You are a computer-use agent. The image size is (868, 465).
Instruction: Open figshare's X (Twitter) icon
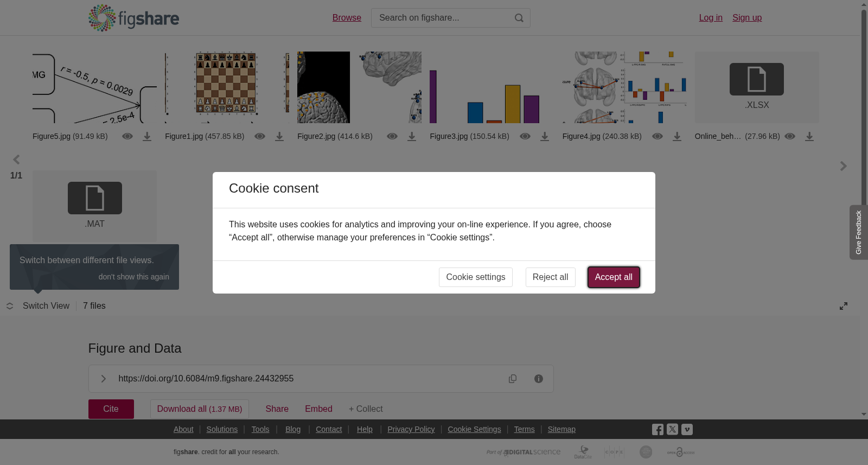click(x=672, y=429)
